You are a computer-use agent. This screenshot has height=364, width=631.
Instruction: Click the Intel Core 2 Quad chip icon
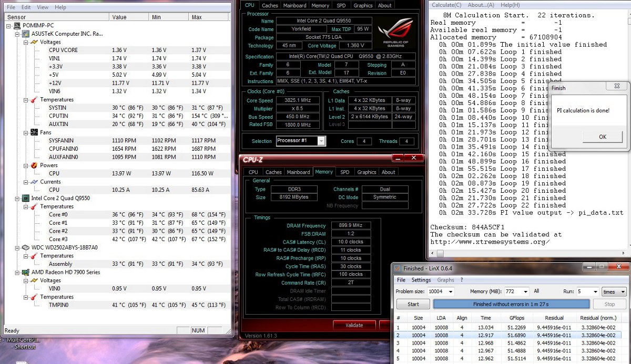(x=25, y=199)
